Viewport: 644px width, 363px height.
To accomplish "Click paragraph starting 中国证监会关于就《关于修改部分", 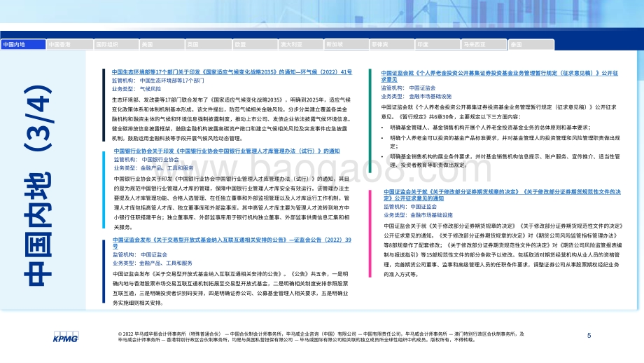I will tap(503, 250).
